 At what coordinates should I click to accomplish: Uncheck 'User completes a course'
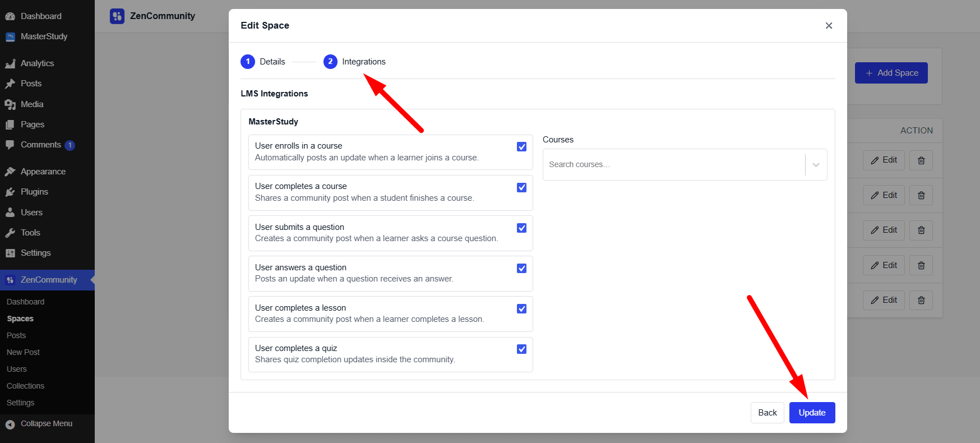click(521, 187)
